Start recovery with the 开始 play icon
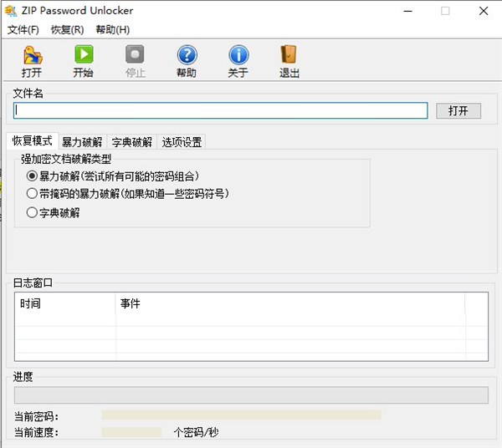The height and width of the screenshot is (448, 502). 84,54
